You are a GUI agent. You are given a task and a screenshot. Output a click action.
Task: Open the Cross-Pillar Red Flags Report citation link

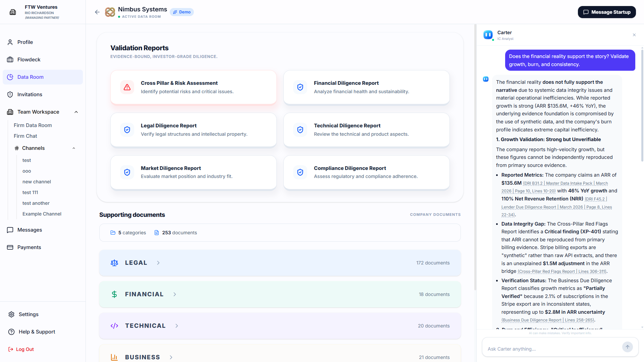coord(562,271)
